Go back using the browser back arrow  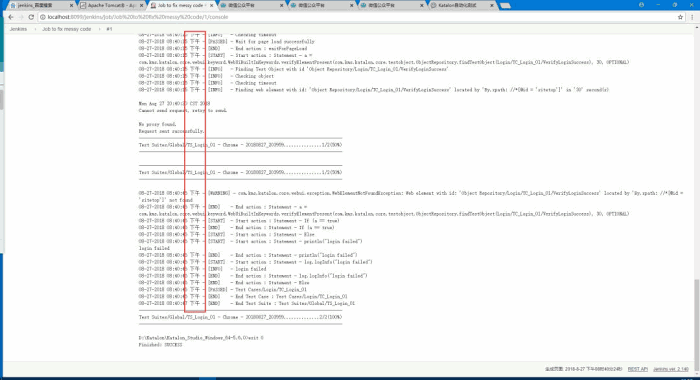[x=11, y=17]
